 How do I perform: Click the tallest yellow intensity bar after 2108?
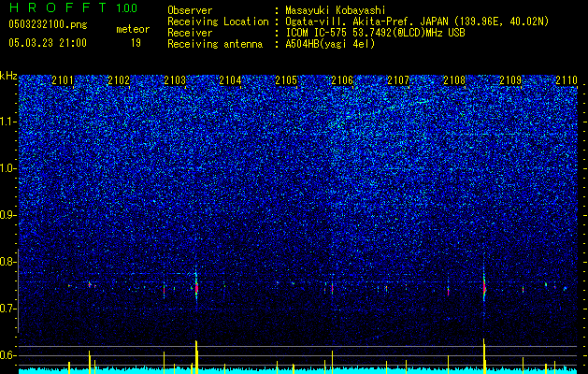pyautogui.click(x=484, y=356)
